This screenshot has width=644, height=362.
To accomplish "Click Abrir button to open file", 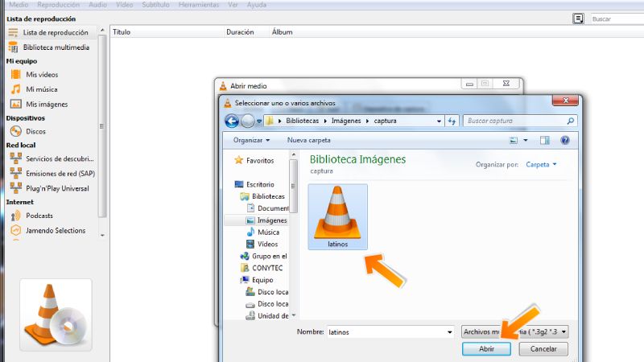I will coord(487,349).
